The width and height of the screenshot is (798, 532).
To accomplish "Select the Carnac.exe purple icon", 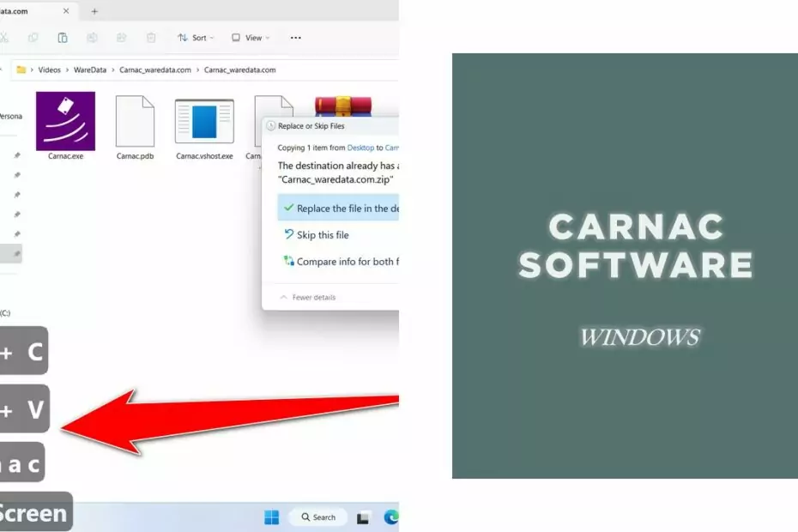I will point(66,121).
